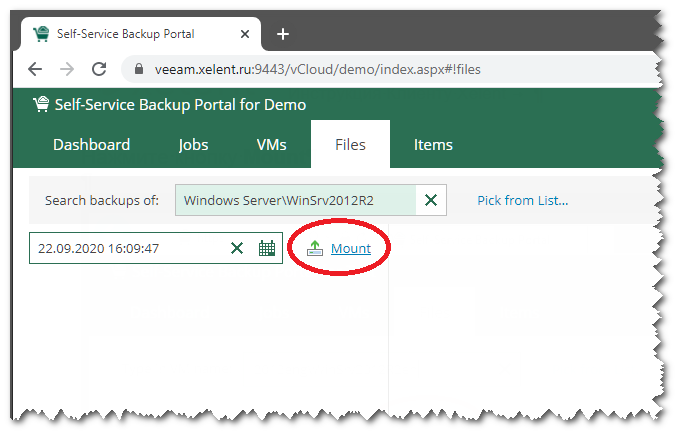Open the VMs tab
Image resolution: width=681 pixels, height=437 pixels.
pos(271,145)
